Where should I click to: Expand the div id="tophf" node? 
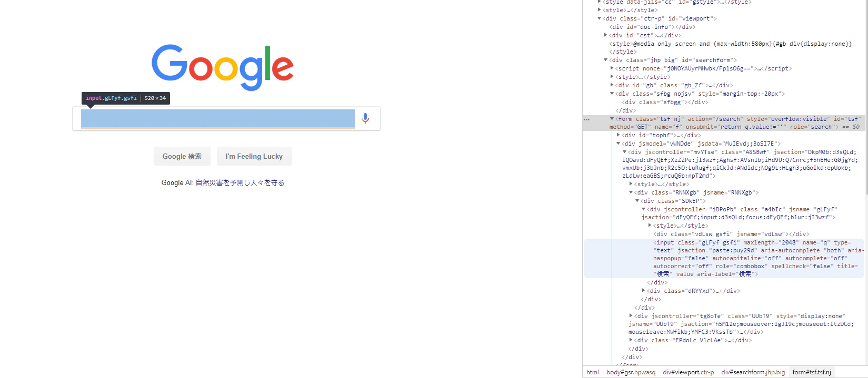tap(618, 135)
